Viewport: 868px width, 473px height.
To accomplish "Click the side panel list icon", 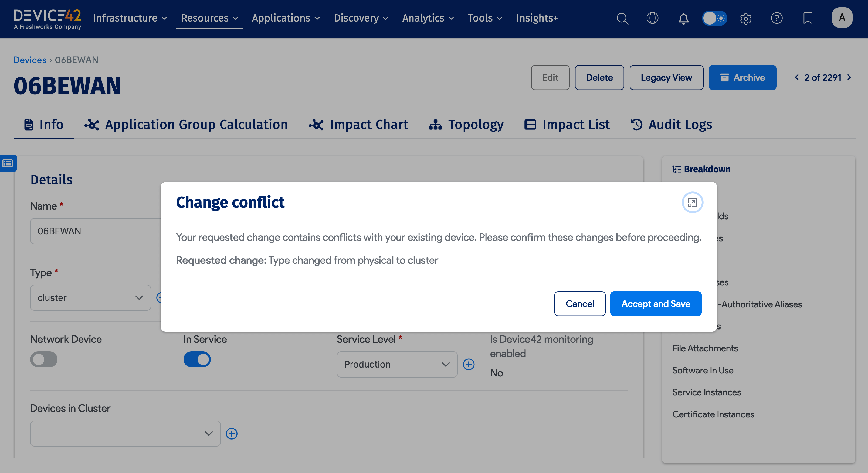I will 8,163.
